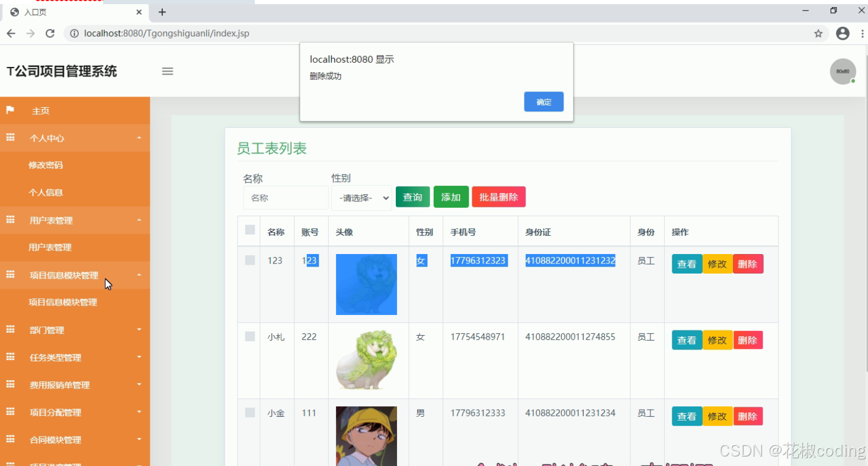Click inside the 名称 search input field
Image resolution: width=868 pixels, height=466 pixels.
286,197
